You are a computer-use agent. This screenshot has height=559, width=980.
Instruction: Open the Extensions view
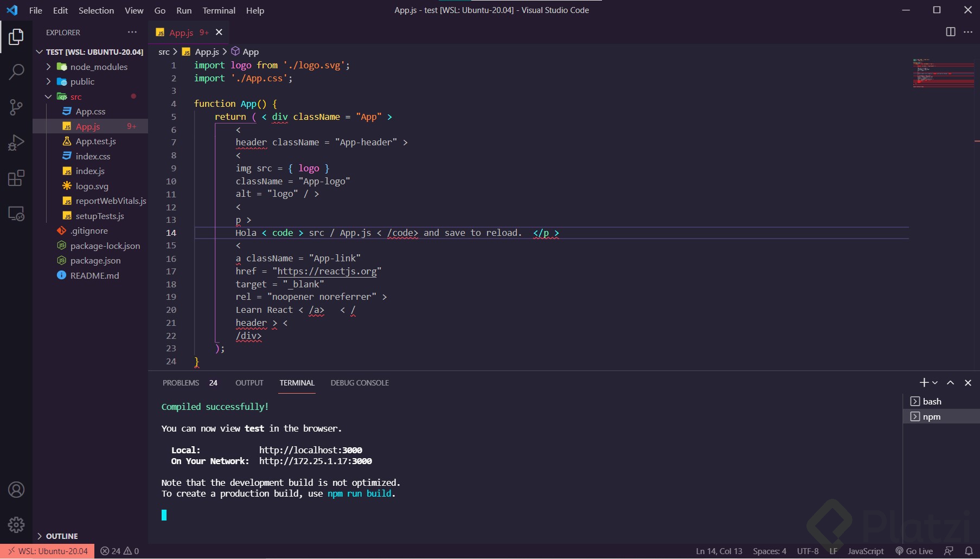(x=16, y=178)
